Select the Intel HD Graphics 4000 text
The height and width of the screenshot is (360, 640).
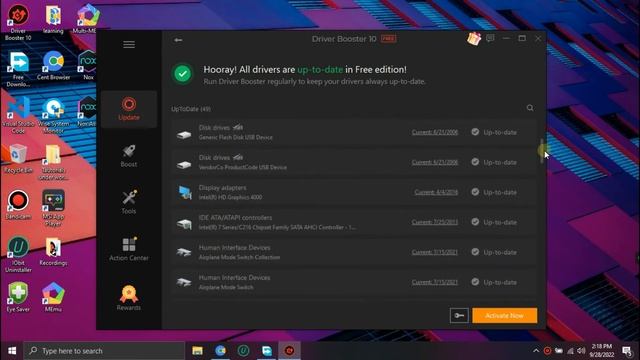pyautogui.click(x=230, y=198)
